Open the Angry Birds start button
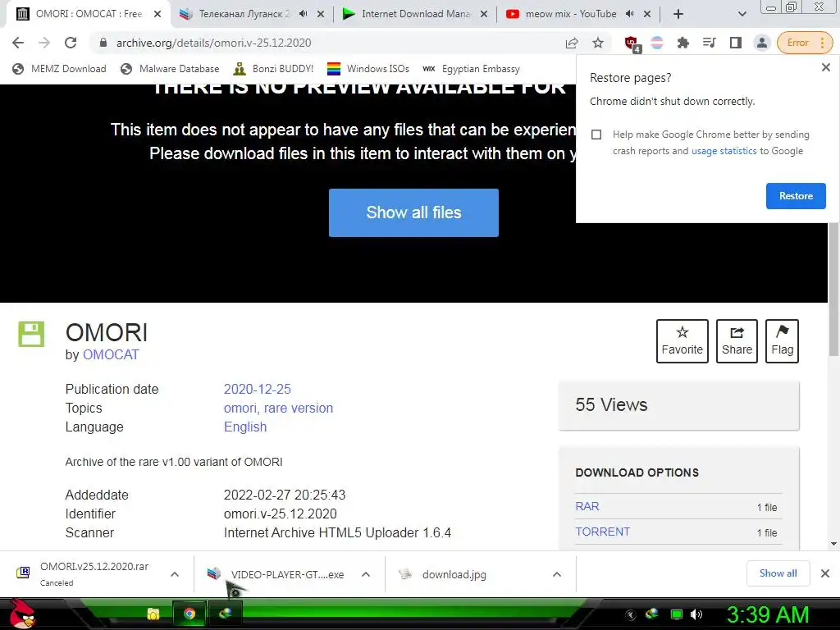The image size is (840, 630). click(21, 614)
